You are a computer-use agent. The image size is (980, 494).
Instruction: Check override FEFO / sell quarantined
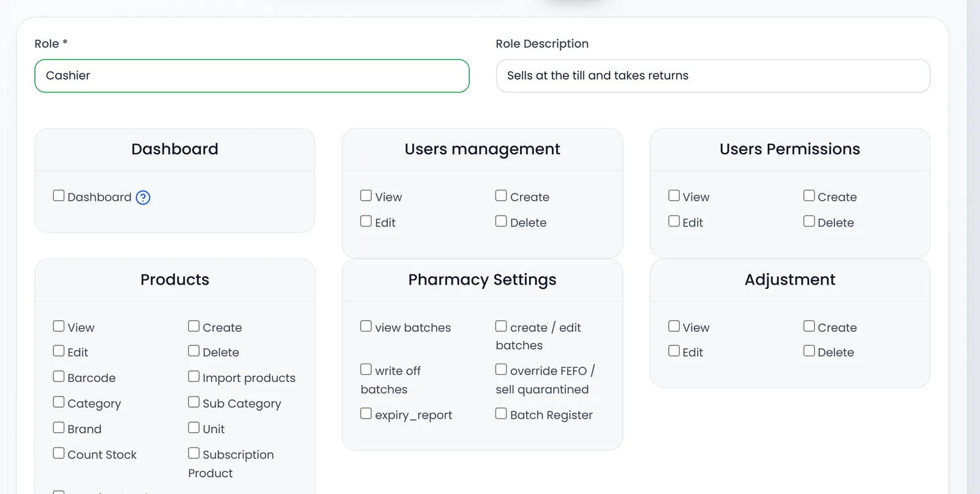[501, 370]
